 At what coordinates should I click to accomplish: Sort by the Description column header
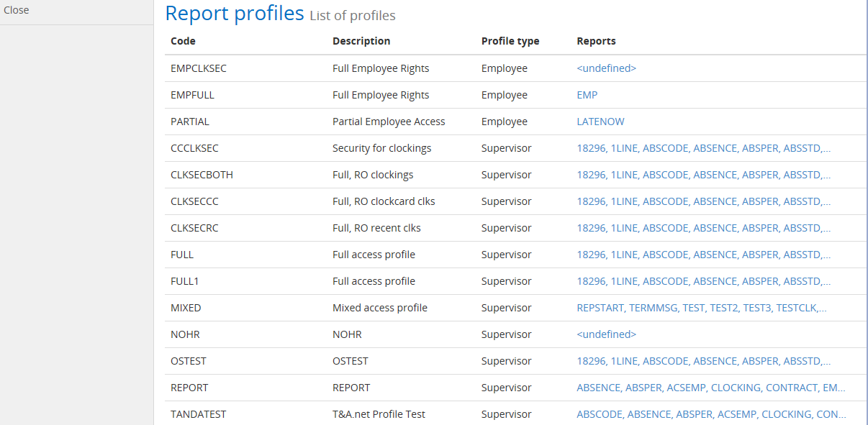point(361,41)
